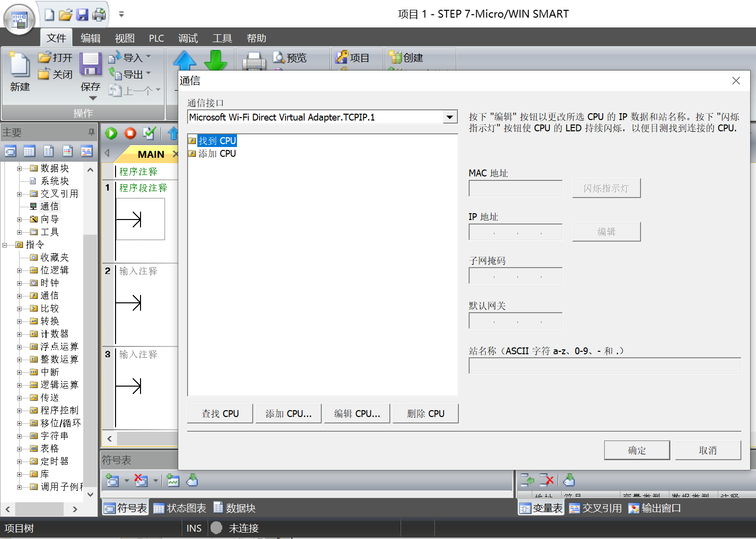756x539 pixels.
Task: Switch to the 数据块 bottom tab
Action: (235, 508)
